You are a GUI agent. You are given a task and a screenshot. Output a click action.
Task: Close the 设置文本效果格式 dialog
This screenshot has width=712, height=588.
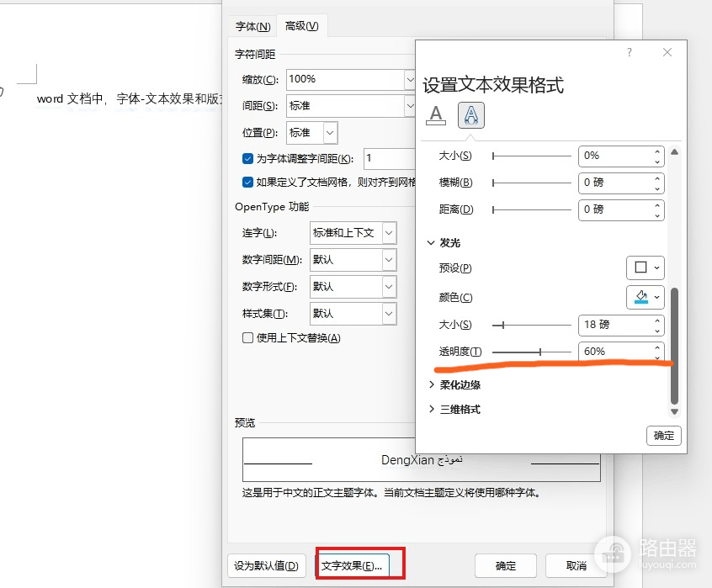point(667,52)
